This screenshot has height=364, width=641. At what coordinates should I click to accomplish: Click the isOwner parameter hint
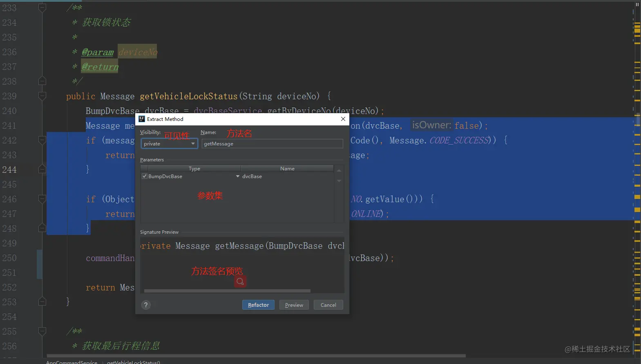click(431, 125)
